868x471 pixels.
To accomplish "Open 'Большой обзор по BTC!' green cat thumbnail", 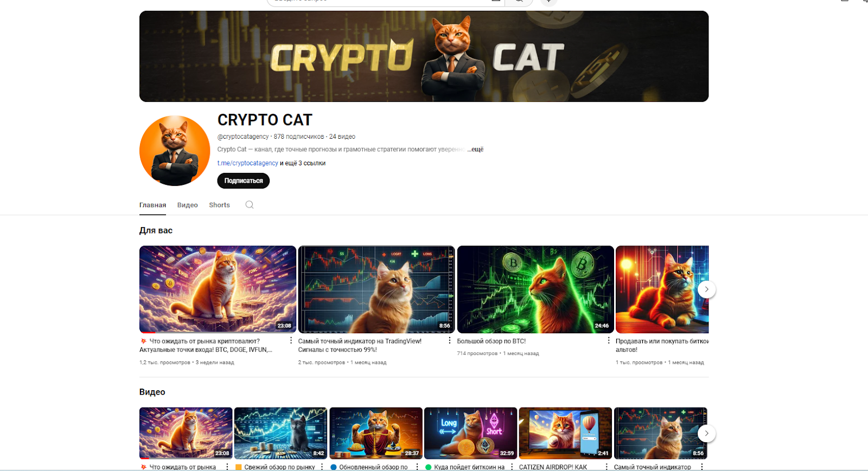I will 535,289.
